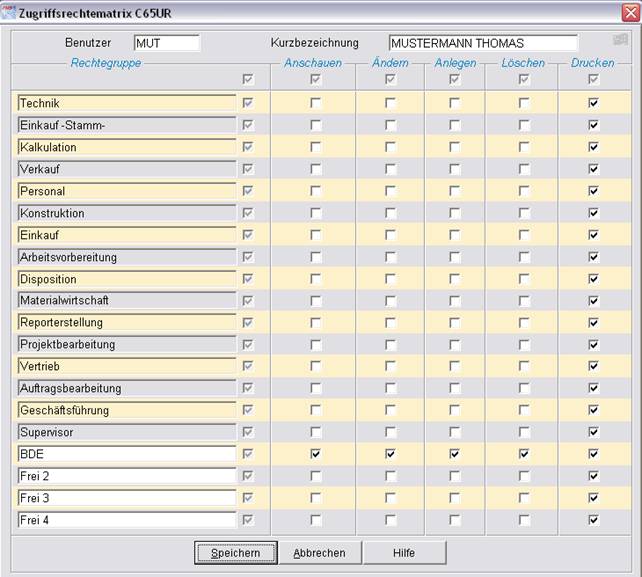Click the small icon right of Kurzbezeichnung field
This screenshot has width=642, height=577.
(620, 41)
